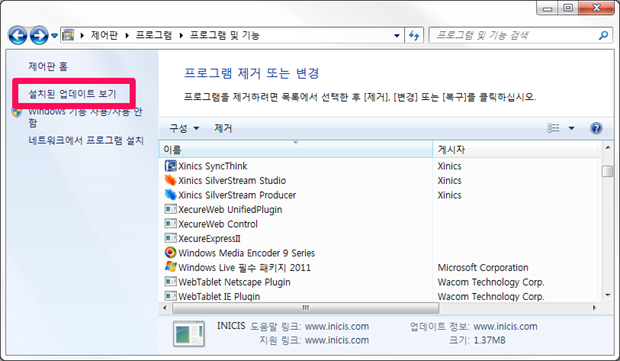This screenshot has height=361, width=620.
Task: Click the view mode icon in toolbar
Action: coord(553,128)
